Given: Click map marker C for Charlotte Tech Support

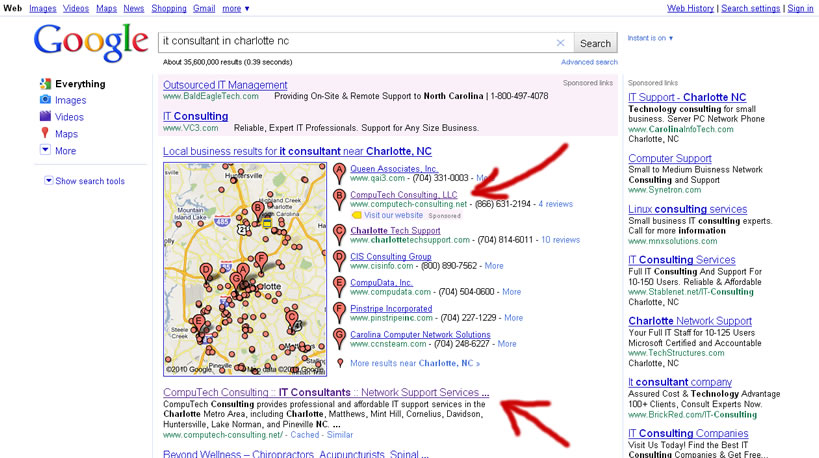Looking at the screenshot, I should [x=340, y=234].
